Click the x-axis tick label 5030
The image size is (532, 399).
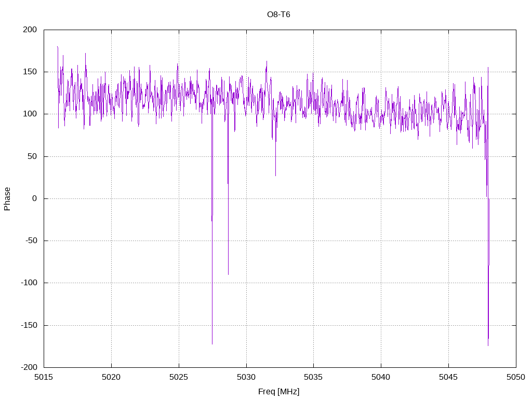(246, 377)
